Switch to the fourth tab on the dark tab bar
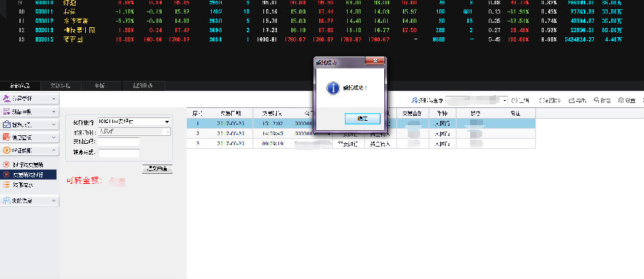The width and height of the screenshot is (644, 279). coord(143,86)
